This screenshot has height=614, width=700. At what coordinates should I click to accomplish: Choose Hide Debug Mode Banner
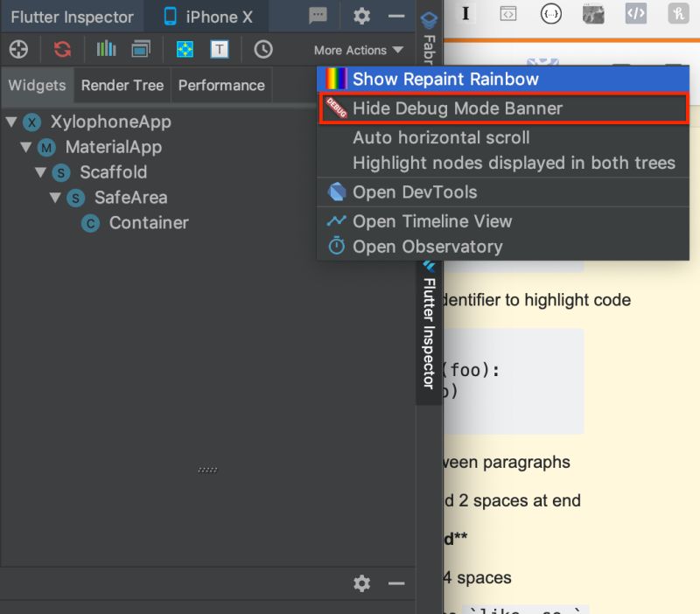pyautogui.click(x=503, y=108)
